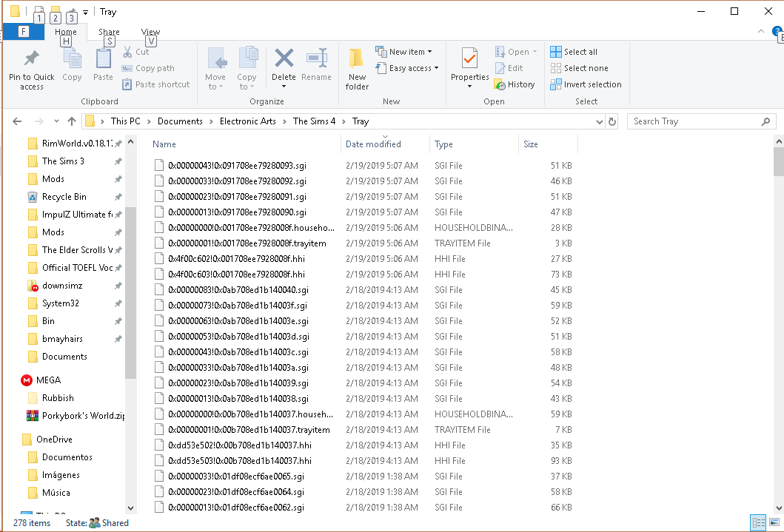Screen dimensions: 784x532
Task: Click Cut in the Clipboard group
Action: point(136,52)
